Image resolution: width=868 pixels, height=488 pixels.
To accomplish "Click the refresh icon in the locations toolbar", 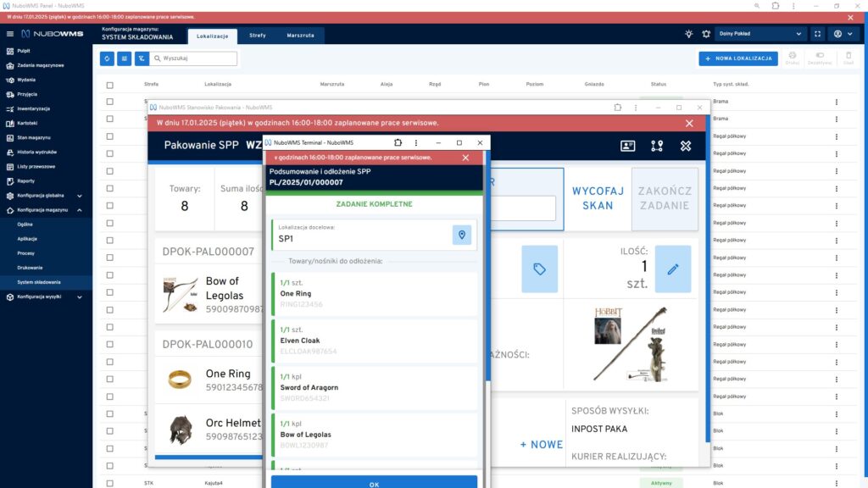I will click(107, 58).
